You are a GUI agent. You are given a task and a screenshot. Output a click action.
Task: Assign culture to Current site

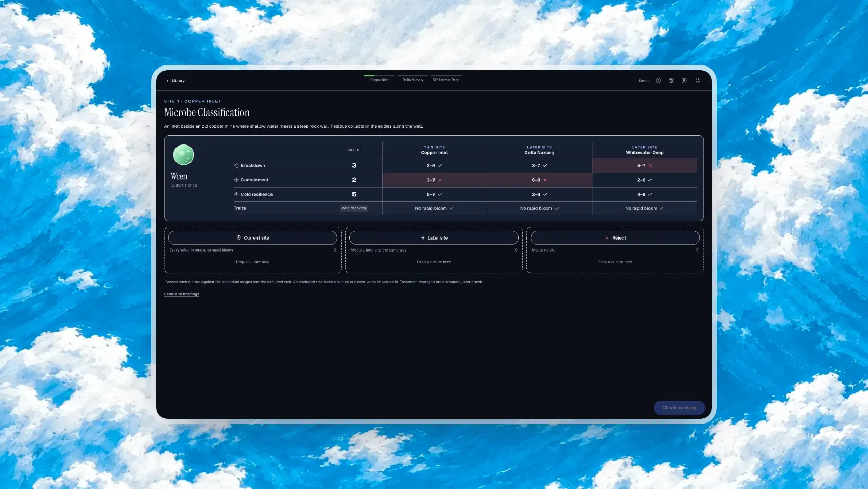(x=253, y=238)
